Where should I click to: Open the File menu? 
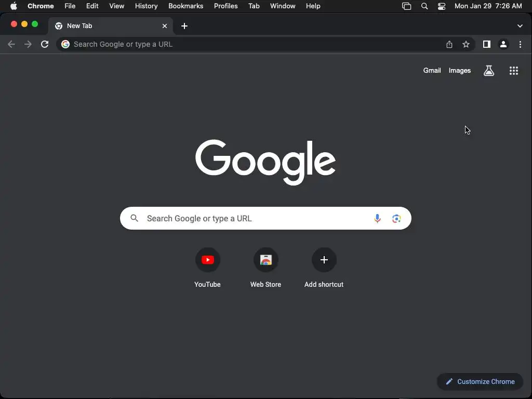click(x=70, y=6)
